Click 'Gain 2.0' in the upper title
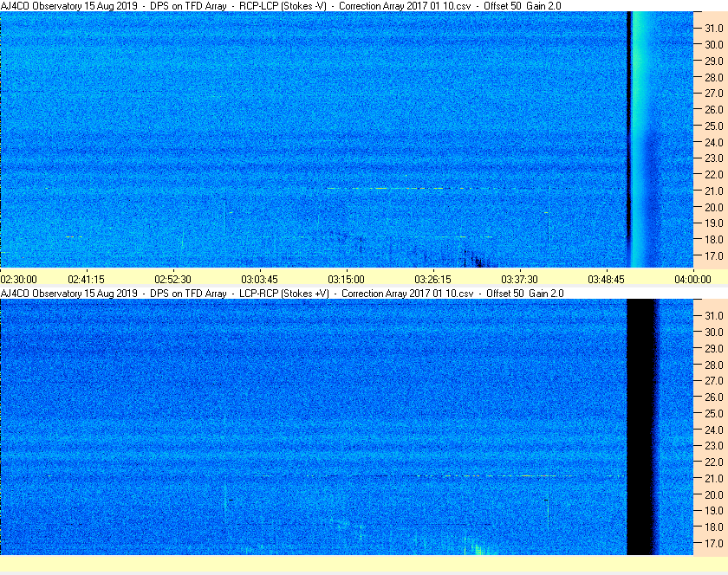This screenshot has height=575, width=728. pyautogui.click(x=543, y=6)
